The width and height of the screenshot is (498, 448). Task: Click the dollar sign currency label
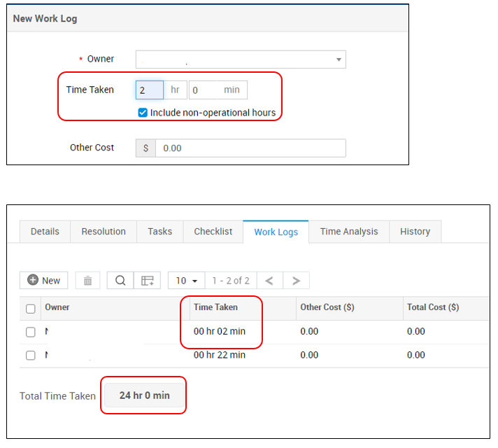click(145, 148)
